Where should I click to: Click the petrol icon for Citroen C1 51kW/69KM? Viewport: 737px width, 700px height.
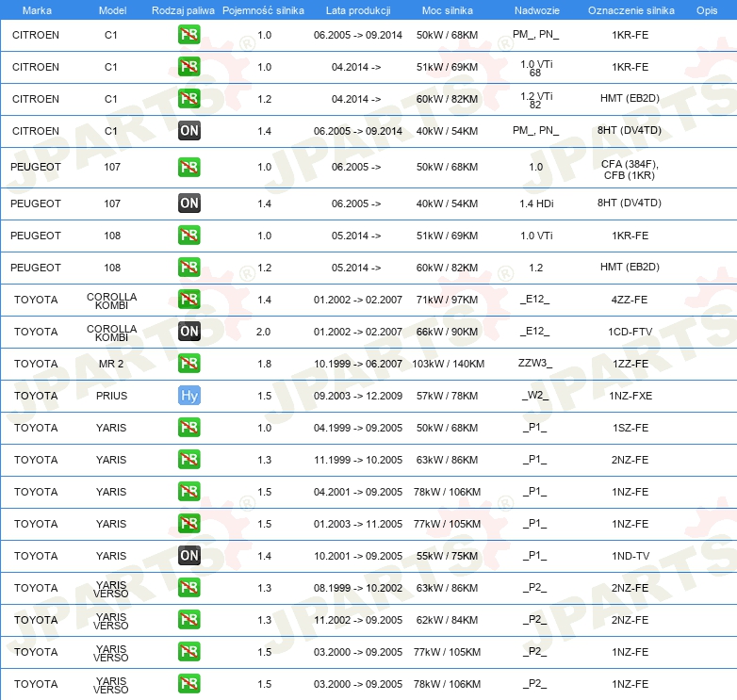click(188, 66)
